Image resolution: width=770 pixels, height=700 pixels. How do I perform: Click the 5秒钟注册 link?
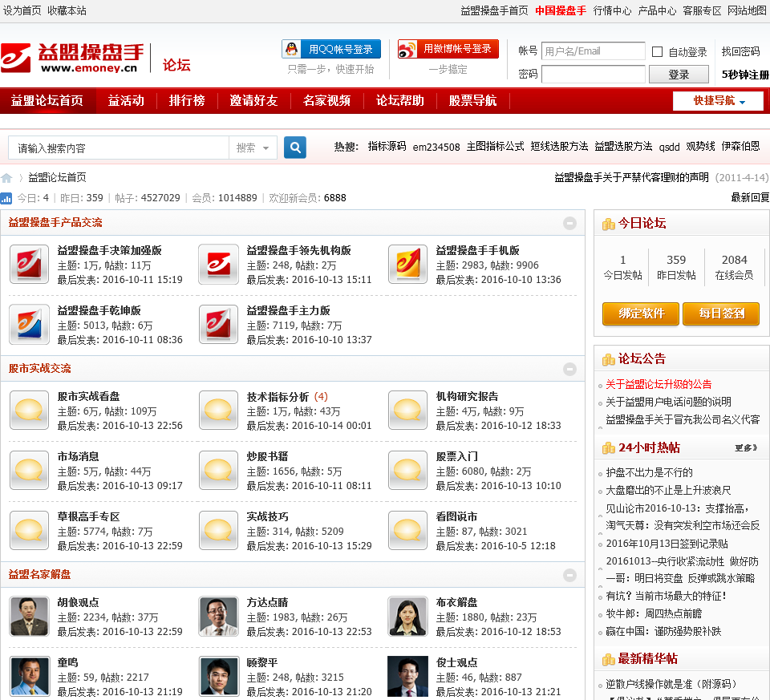(745, 75)
